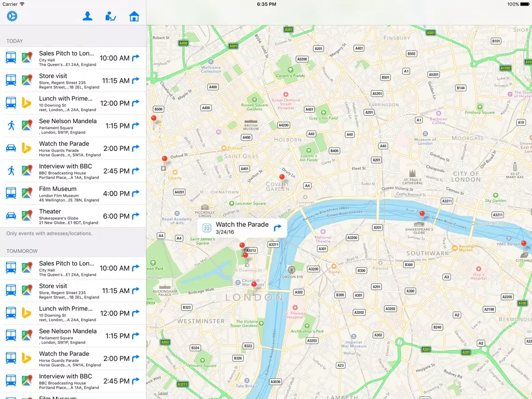
Task: Tap red pin near Churchill War Rooms
Action: point(254,284)
